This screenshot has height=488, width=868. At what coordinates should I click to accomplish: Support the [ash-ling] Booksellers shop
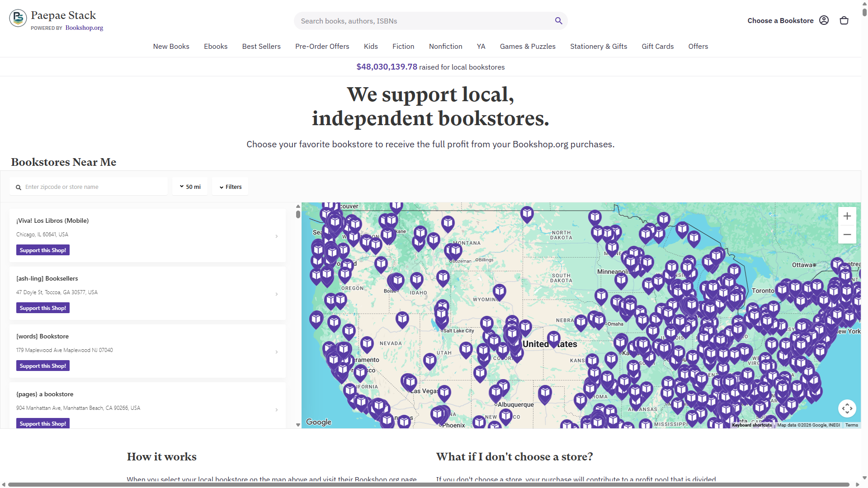click(43, 308)
